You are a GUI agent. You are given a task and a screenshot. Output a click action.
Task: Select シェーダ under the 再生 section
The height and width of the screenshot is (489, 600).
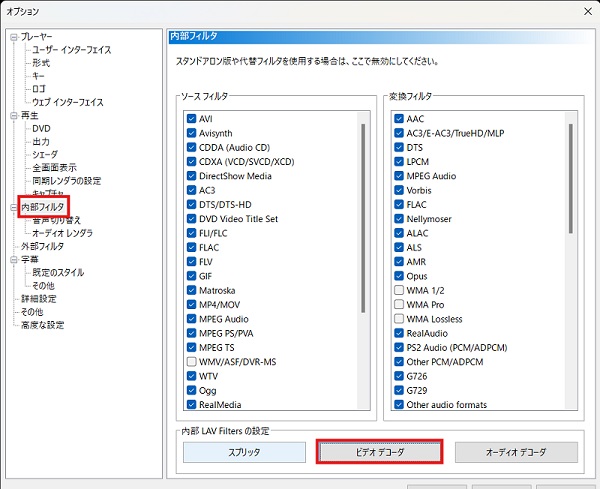coord(46,155)
